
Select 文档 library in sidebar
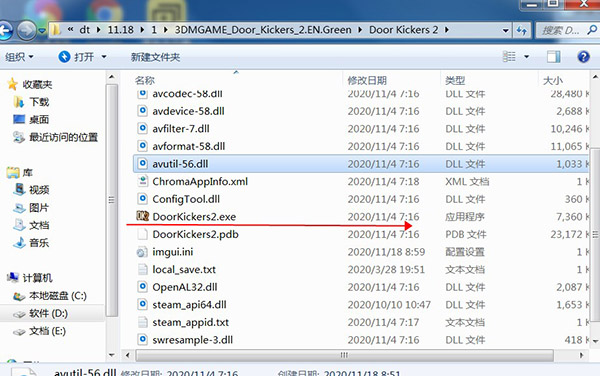pos(39,225)
